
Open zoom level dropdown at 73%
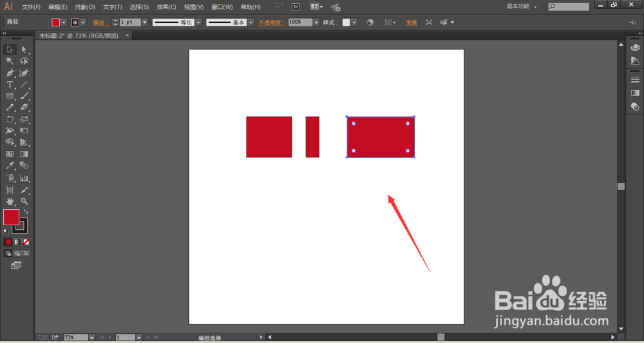(x=91, y=337)
